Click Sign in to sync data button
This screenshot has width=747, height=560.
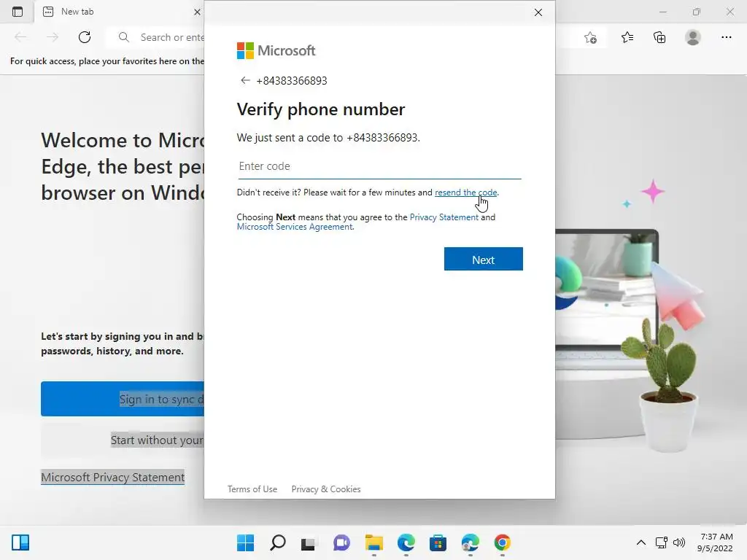coord(123,399)
